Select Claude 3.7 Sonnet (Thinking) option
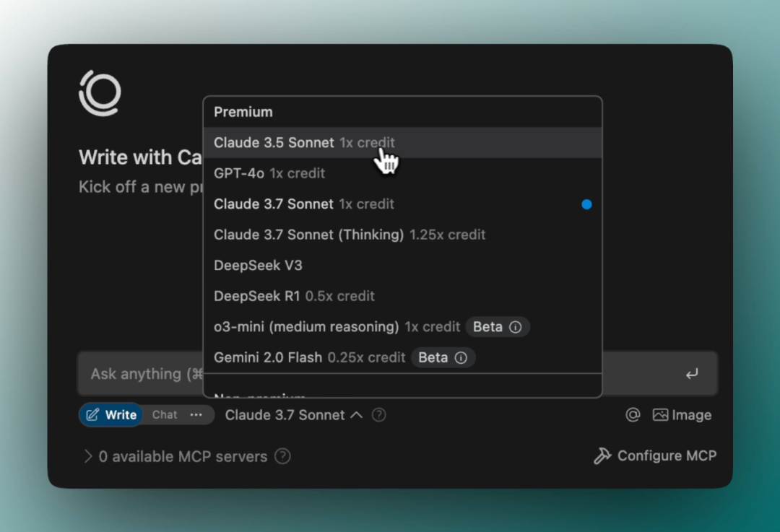Screen dimensions: 780x532 (308, 235)
